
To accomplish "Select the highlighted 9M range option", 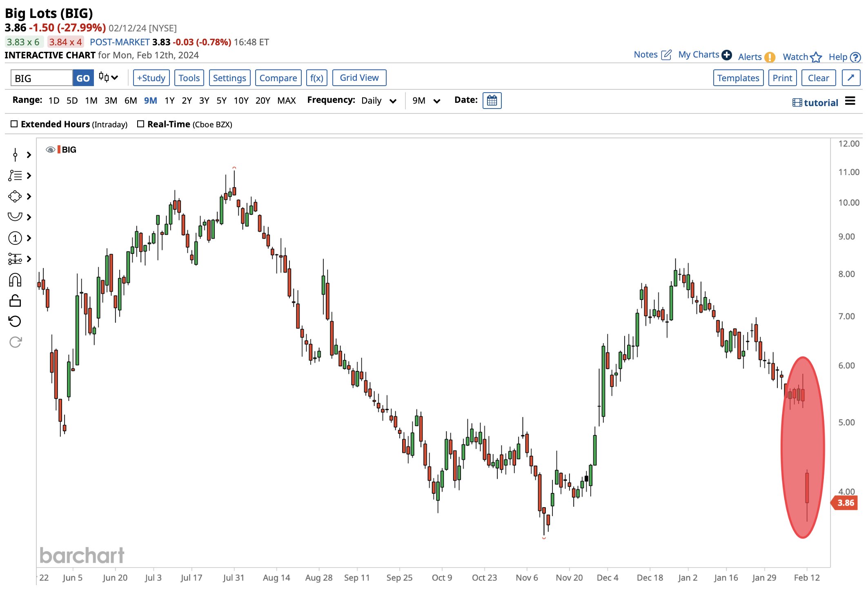I will click(x=150, y=100).
